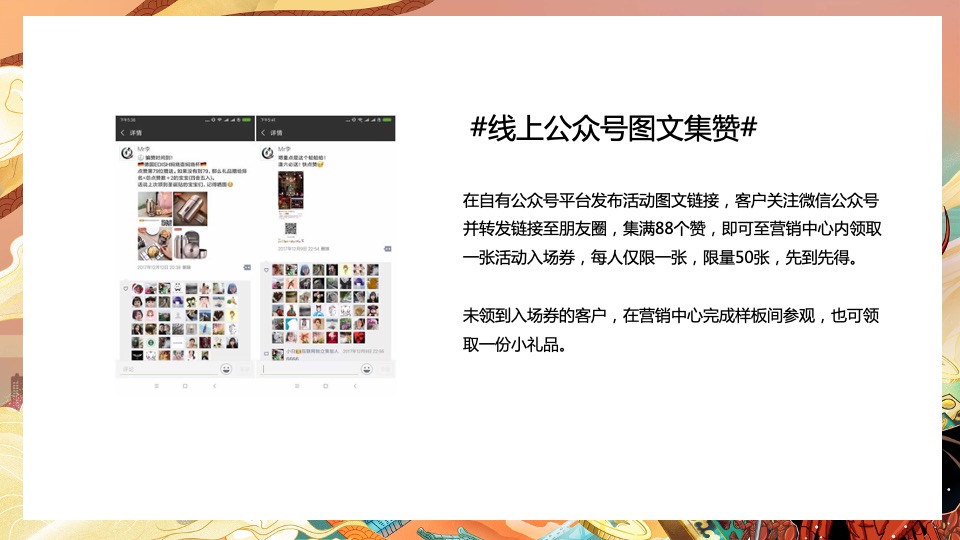Tap the Android menu key on right phone
The width and height of the screenshot is (960, 540).
point(297,386)
